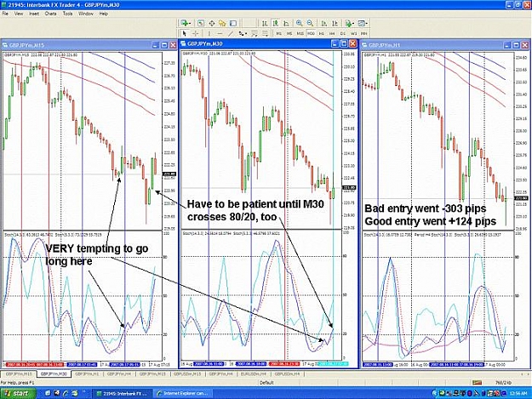Image resolution: width=532 pixels, height=399 pixels.
Task: Maximize the GBPJPYm,M30 chart window
Action: tap(344, 43)
